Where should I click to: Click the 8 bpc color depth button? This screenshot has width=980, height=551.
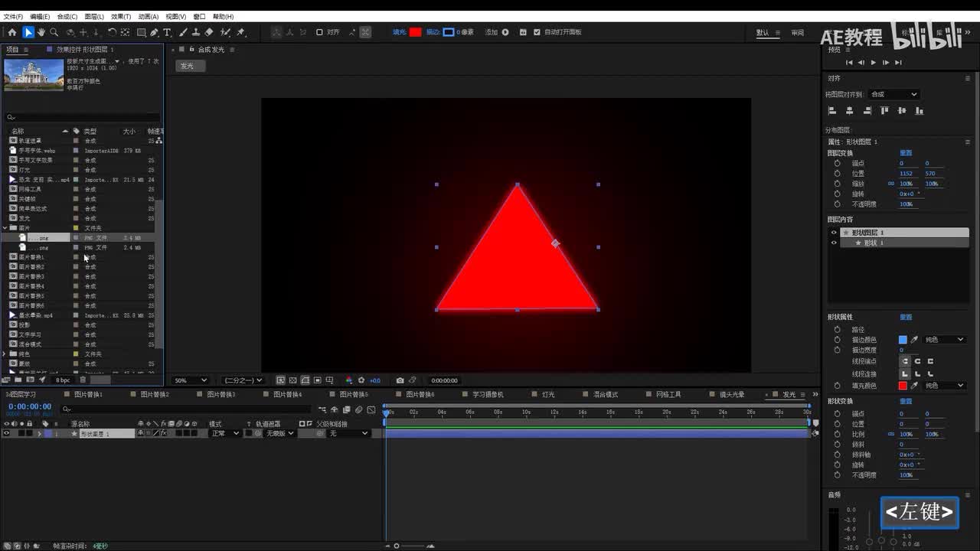(63, 380)
